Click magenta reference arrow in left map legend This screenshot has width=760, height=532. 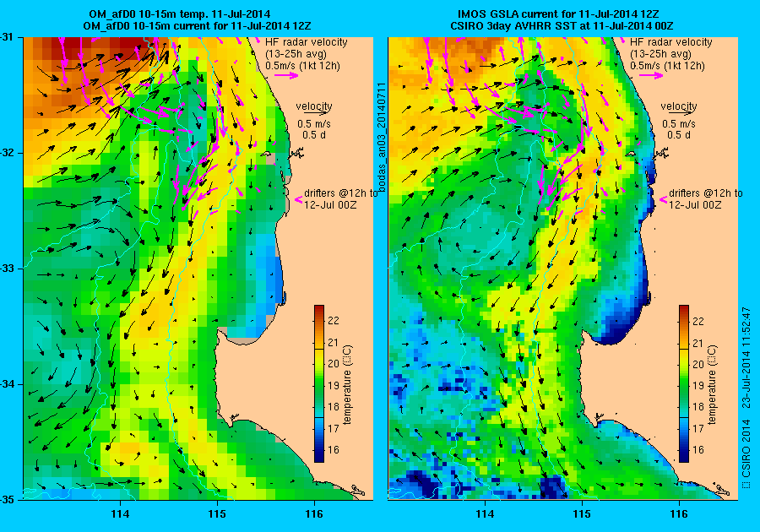286,75
